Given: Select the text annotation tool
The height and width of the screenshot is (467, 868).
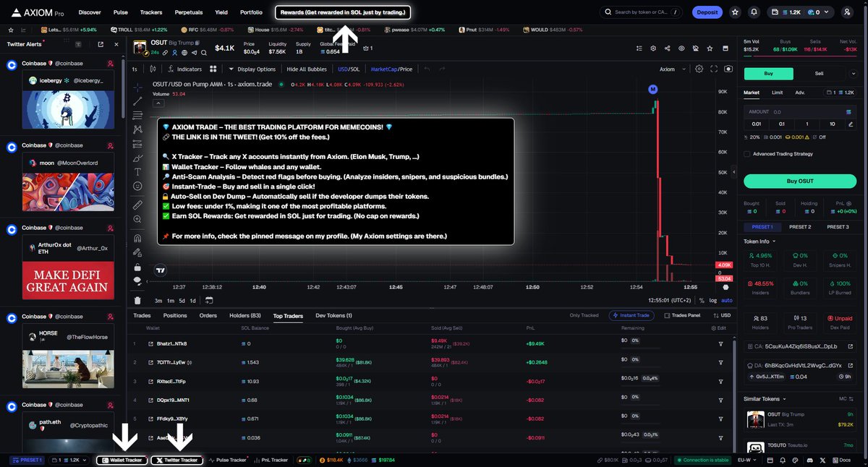Looking at the screenshot, I should pos(137,172).
